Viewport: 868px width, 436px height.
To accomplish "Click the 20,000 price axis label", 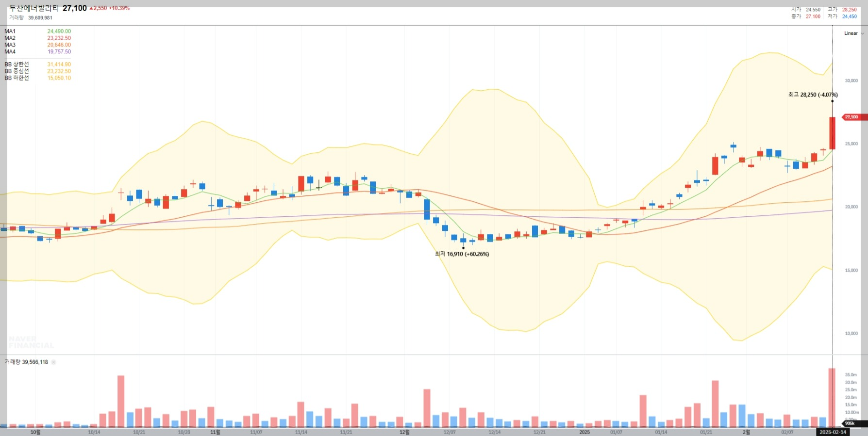I will coord(851,207).
